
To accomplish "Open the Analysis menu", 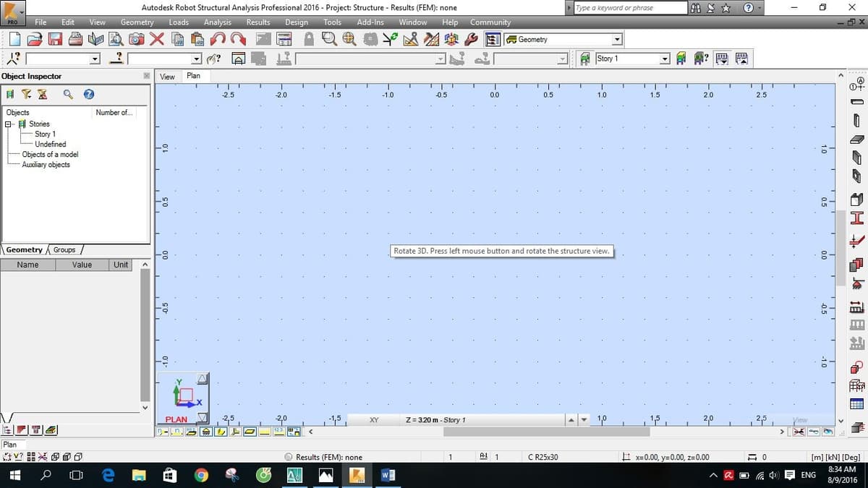I will tap(217, 22).
